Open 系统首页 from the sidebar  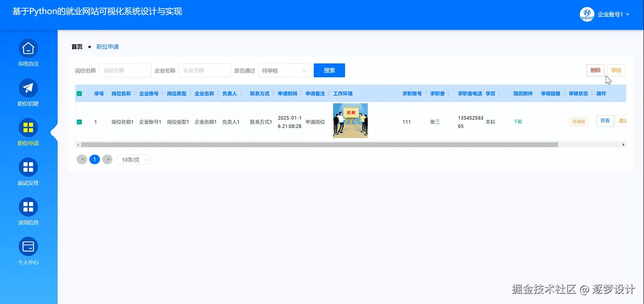tap(28, 52)
